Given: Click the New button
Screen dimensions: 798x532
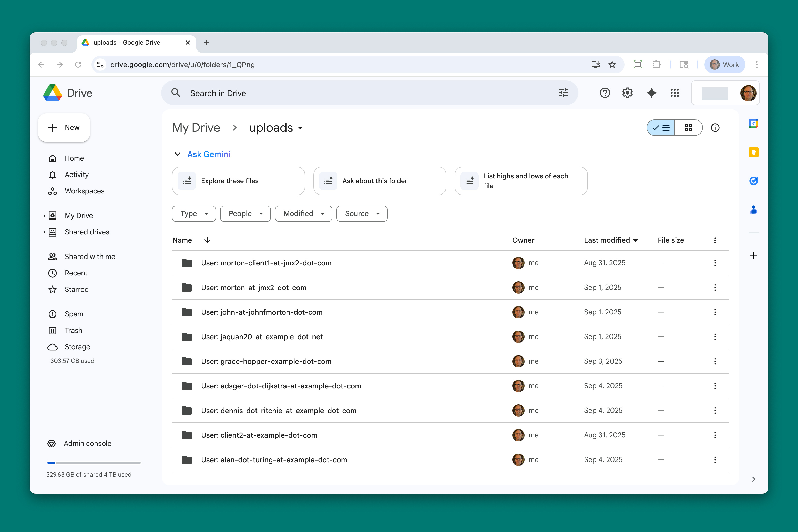Looking at the screenshot, I should coord(64,128).
